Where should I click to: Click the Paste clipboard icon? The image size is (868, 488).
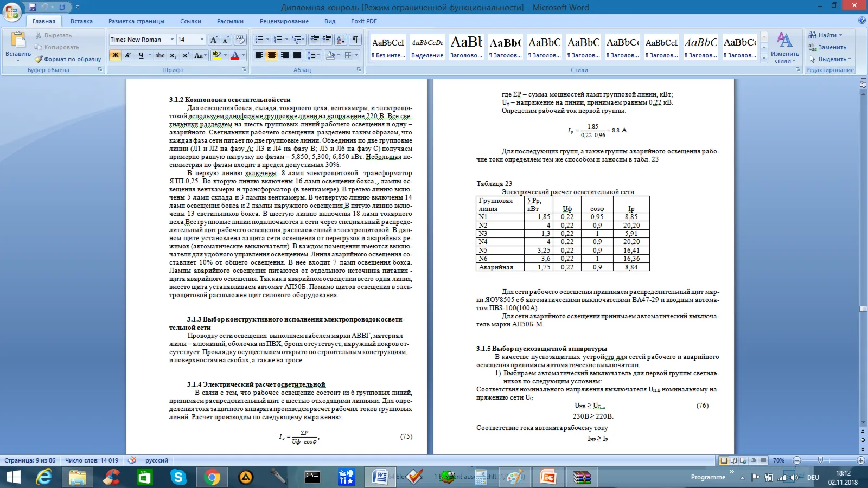18,41
